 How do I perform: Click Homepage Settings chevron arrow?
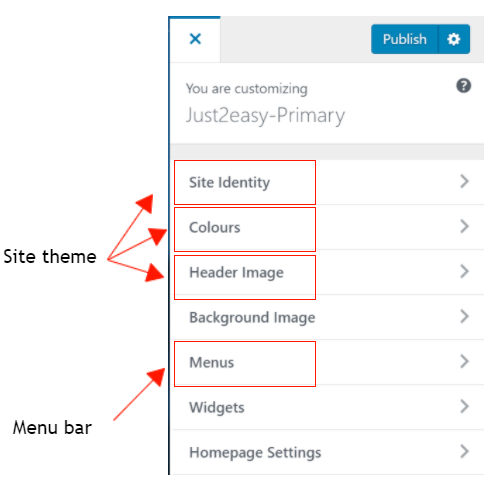pyautogui.click(x=464, y=451)
